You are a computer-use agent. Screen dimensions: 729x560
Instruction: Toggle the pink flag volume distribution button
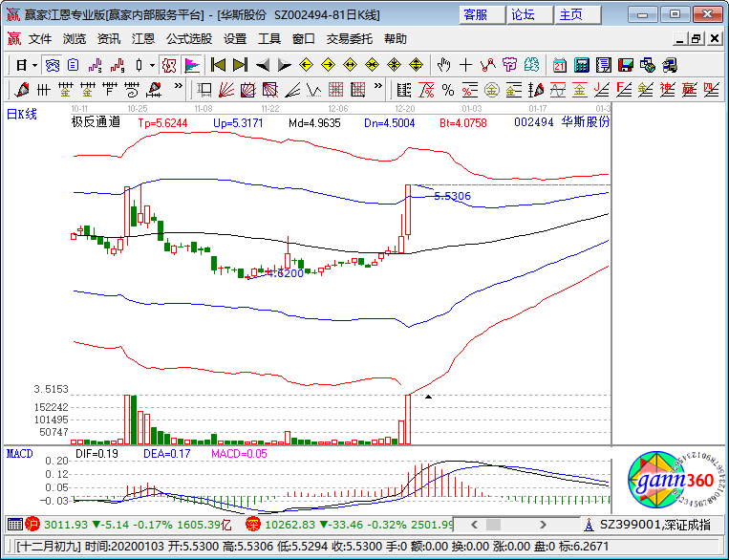click(x=192, y=65)
